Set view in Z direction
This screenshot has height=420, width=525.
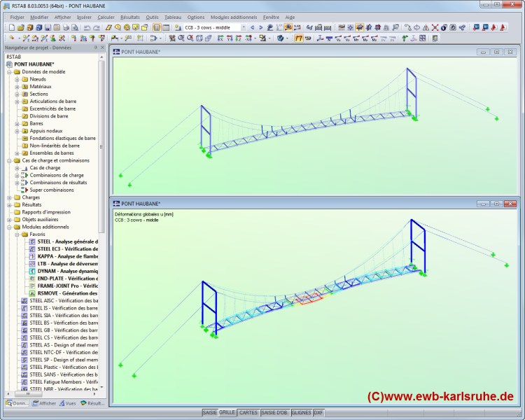239,38
